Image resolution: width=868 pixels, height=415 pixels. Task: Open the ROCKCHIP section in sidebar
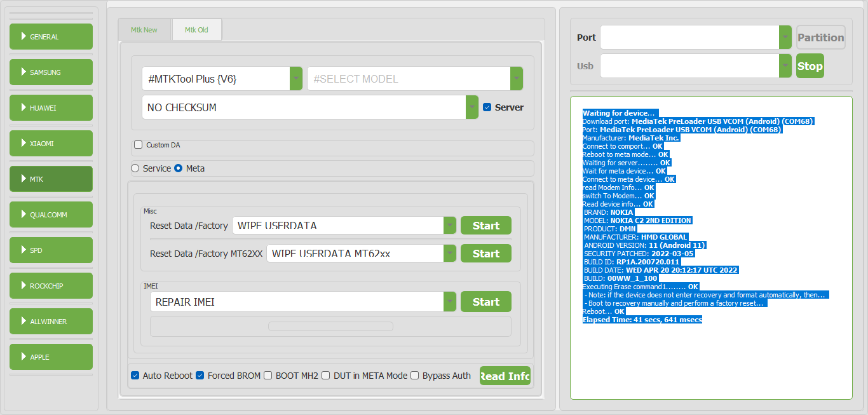(x=51, y=286)
